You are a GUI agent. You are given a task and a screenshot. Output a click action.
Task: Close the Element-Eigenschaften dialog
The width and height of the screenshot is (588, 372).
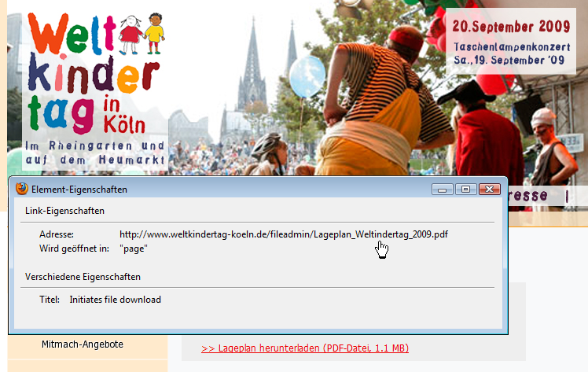tap(490, 189)
